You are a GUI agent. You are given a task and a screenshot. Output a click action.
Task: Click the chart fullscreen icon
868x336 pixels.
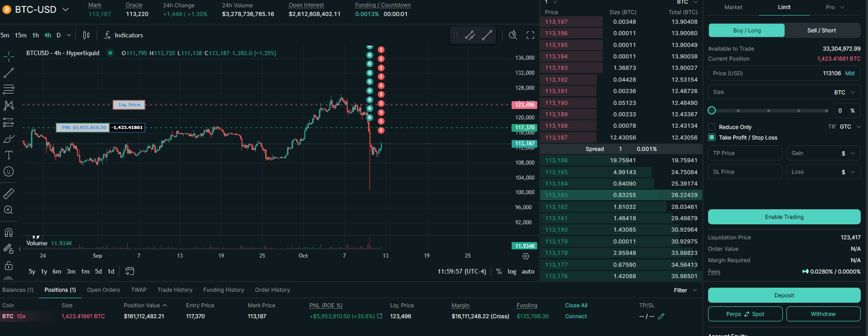point(530,35)
